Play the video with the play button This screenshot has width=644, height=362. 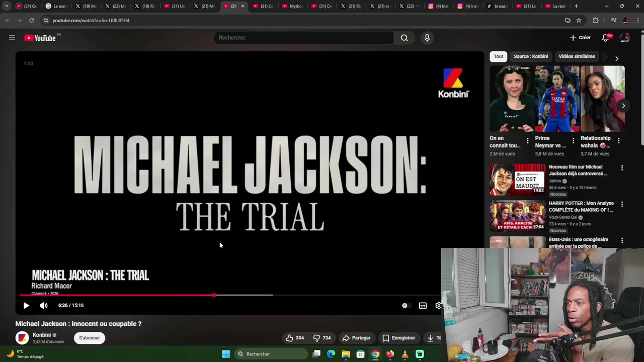coord(26,305)
